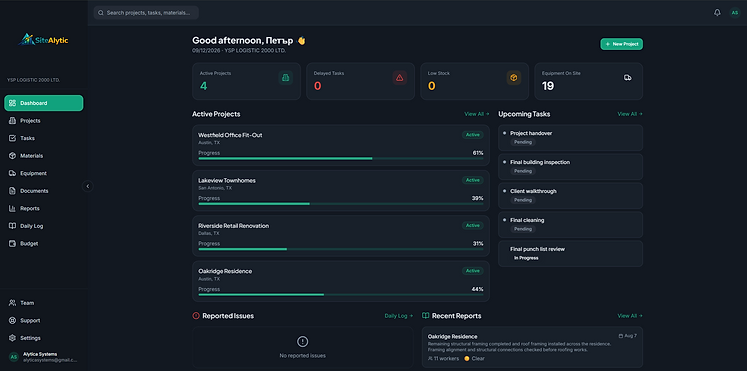Collapse the sidebar with the chevron button

click(87, 186)
